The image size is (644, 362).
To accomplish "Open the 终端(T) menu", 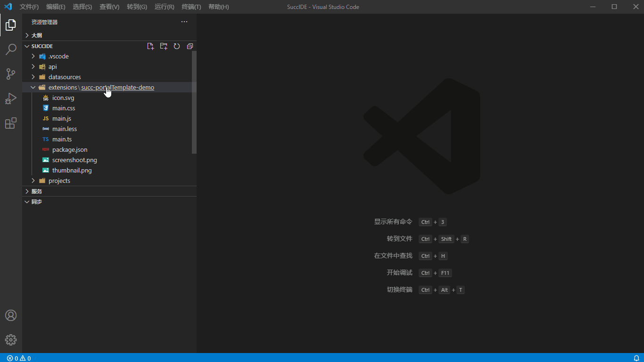I will 191,7.
